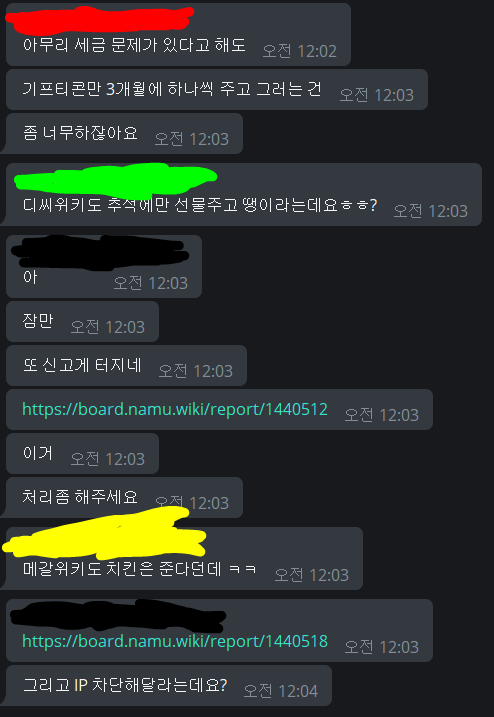Screen dimensions: 494x717
Task: Select the message '메갈워키도 치킨은 준다던데 ㅋㅋ'
Action: [x=140, y=569]
